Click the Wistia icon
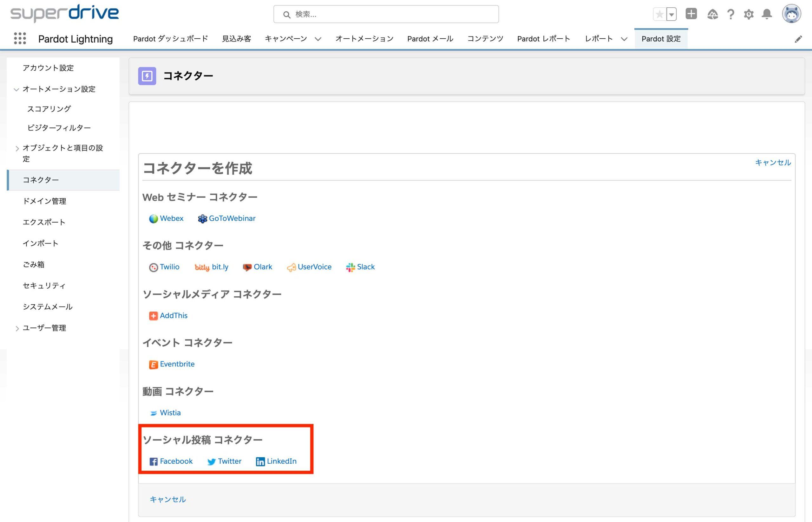812x522 pixels. (153, 413)
